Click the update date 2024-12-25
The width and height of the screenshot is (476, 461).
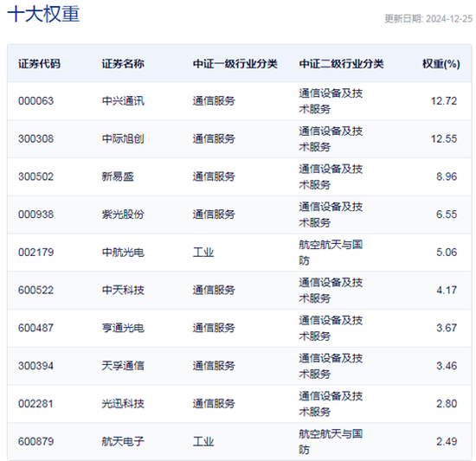(449, 19)
